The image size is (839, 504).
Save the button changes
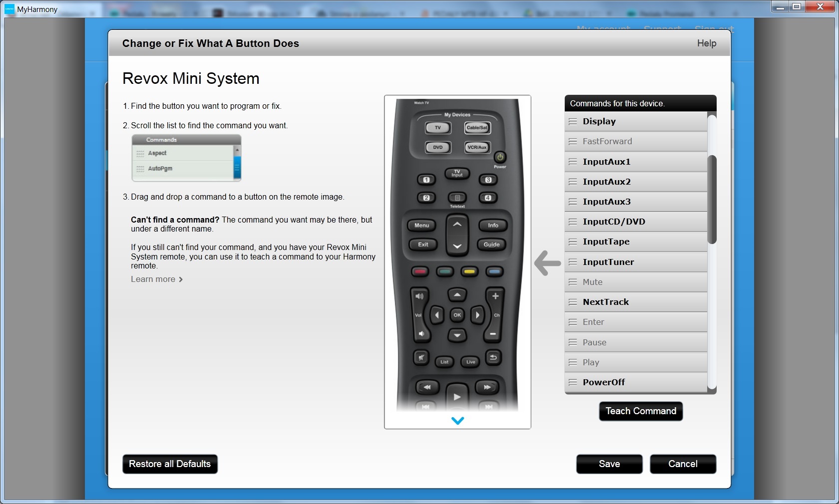pos(609,464)
